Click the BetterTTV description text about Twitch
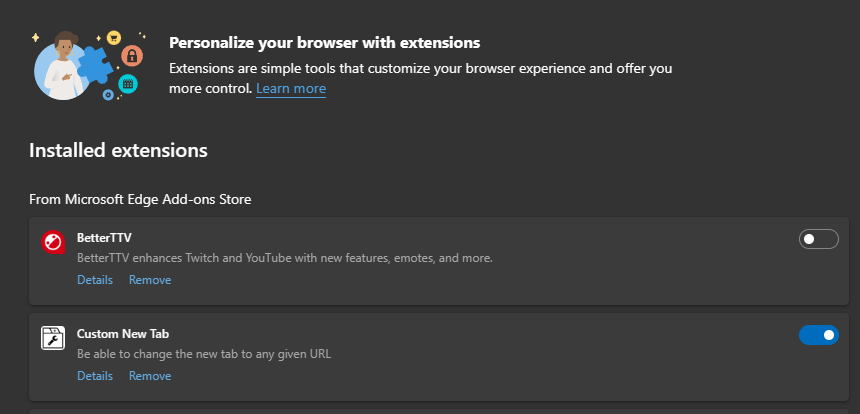The image size is (860, 414). tap(285, 258)
